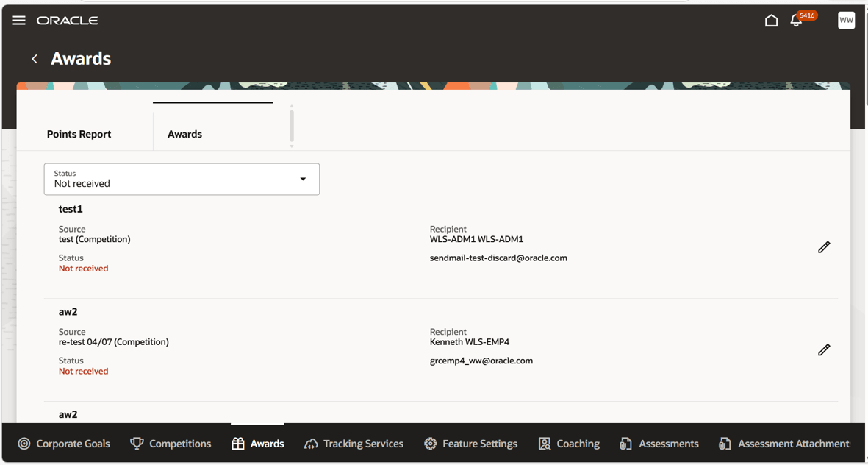Open the Status filter dropdown
The height and width of the screenshot is (465, 868).
(x=182, y=179)
